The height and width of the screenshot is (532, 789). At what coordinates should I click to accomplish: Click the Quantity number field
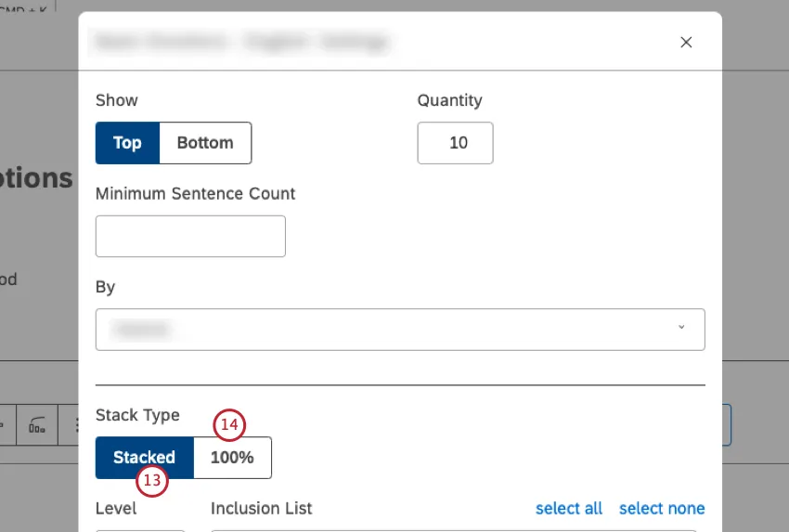[455, 143]
